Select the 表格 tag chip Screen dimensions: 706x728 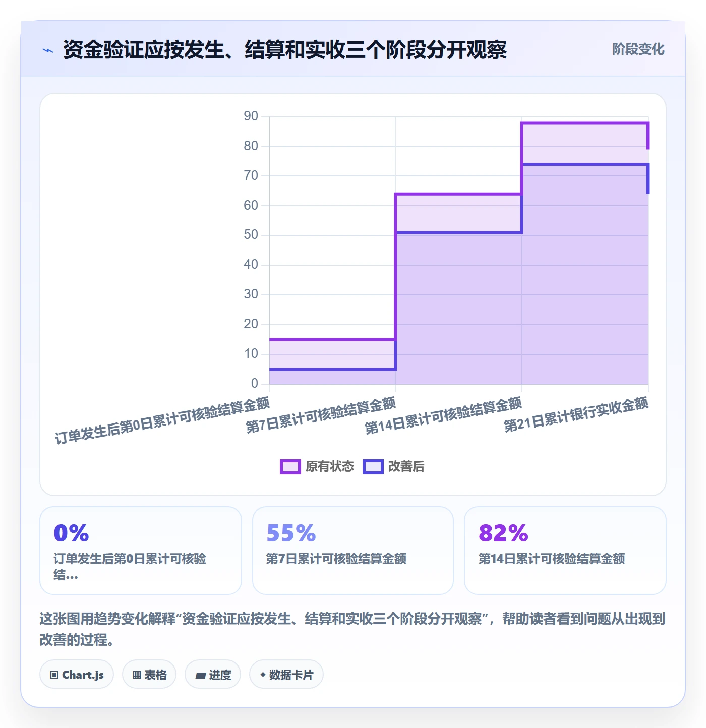pos(149,675)
